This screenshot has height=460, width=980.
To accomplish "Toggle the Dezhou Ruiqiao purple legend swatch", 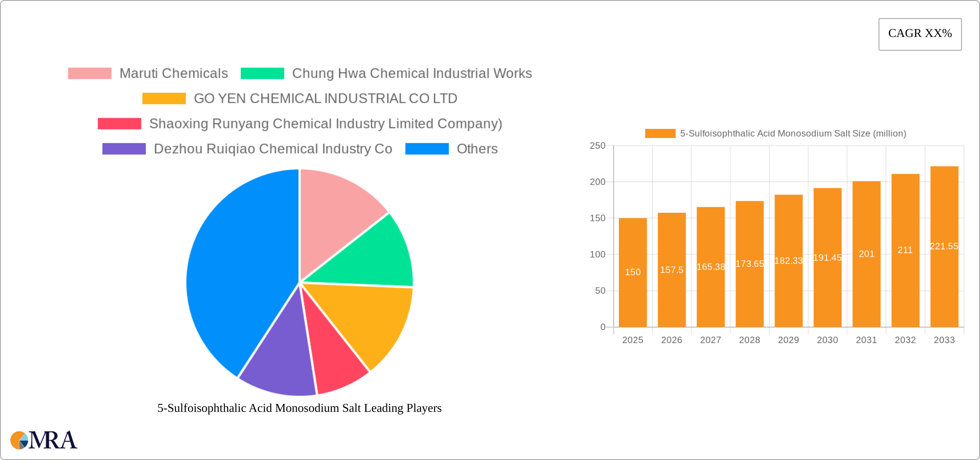I will (x=124, y=148).
